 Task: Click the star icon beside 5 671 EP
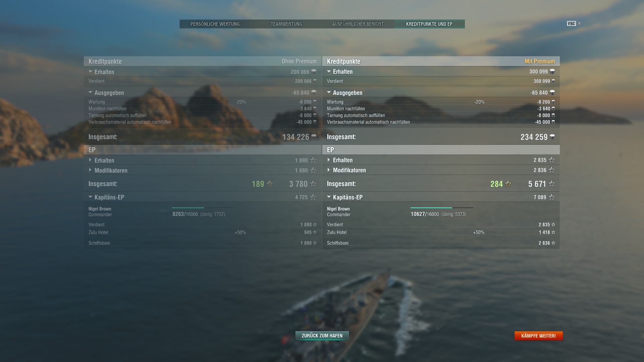[x=552, y=184]
